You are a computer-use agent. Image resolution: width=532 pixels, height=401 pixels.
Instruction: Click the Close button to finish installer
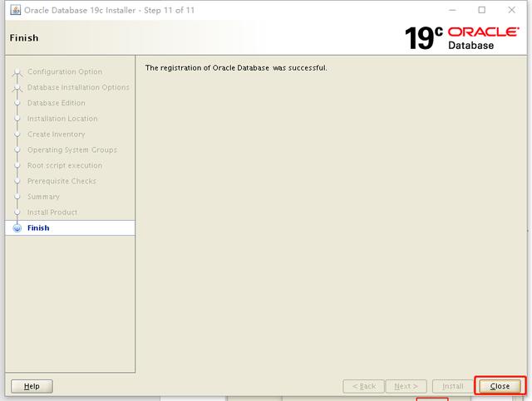pos(500,386)
